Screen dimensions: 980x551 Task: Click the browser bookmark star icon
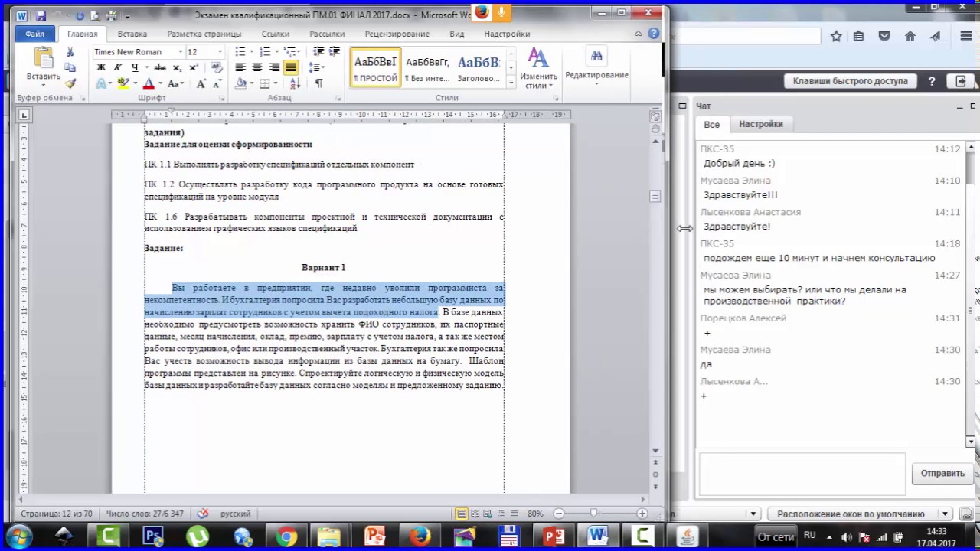[x=837, y=36]
